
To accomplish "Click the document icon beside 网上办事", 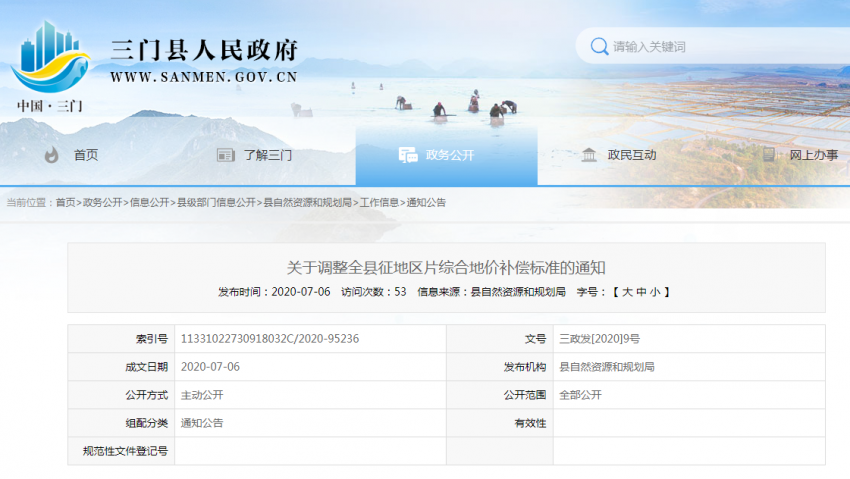I will (769, 154).
